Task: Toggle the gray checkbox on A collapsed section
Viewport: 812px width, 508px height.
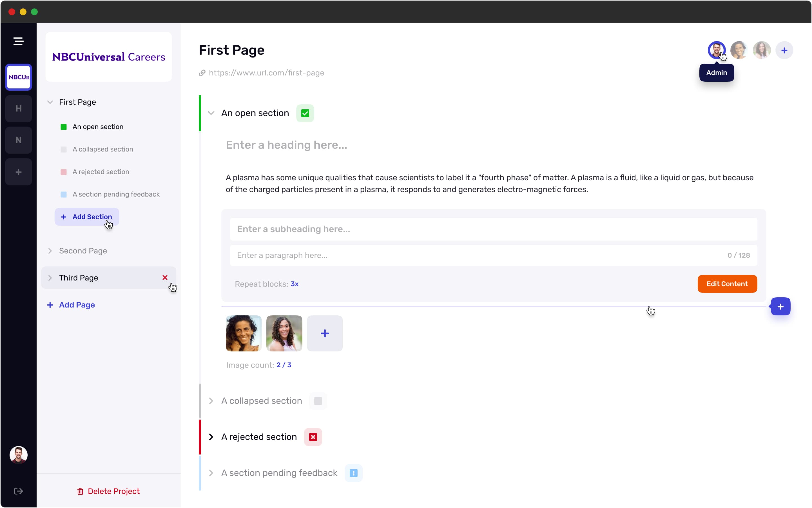Action: point(318,401)
